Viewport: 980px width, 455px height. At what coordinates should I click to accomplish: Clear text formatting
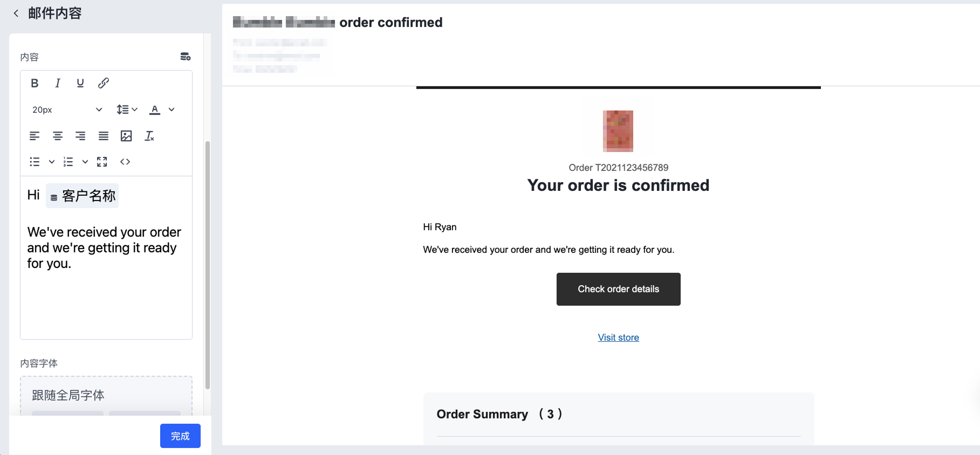pyautogui.click(x=149, y=136)
